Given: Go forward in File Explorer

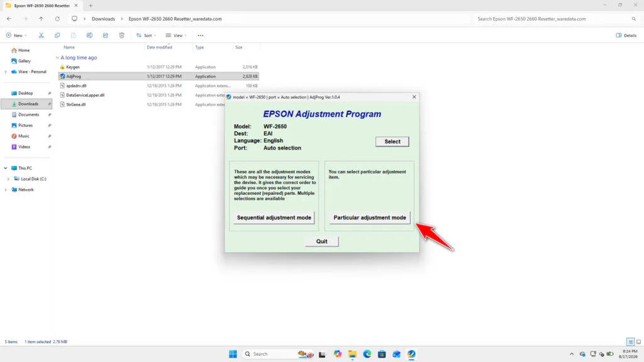Looking at the screenshot, I should 25,19.
